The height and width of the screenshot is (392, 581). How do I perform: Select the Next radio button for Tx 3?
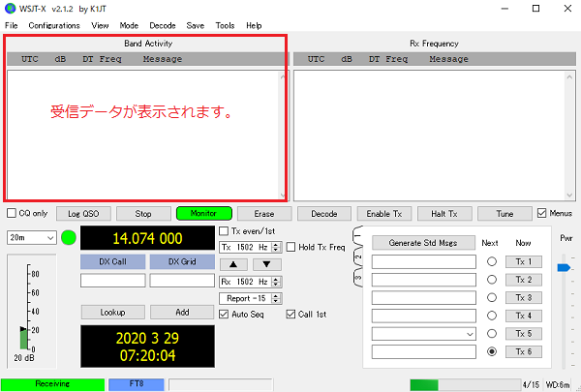(x=491, y=297)
